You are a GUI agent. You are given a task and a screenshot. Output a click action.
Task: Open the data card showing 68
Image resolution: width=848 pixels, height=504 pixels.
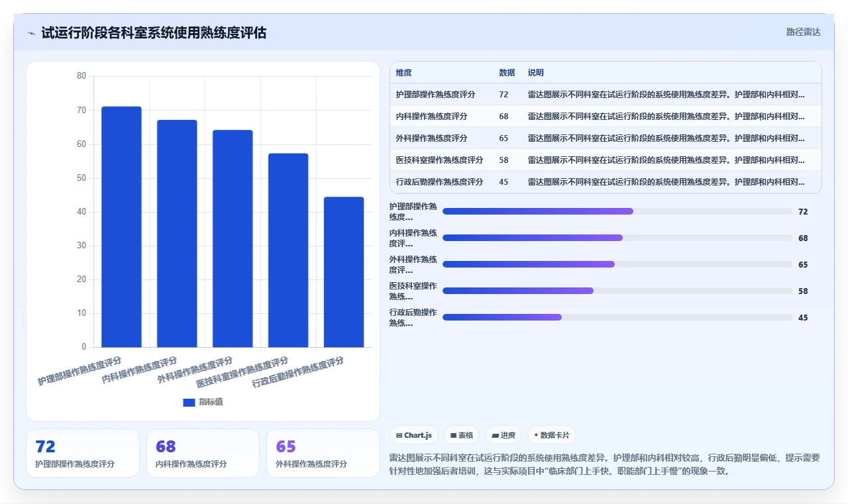[203, 453]
